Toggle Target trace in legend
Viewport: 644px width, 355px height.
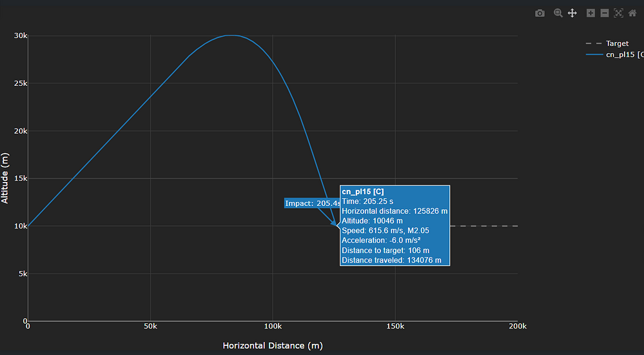[607, 43]
